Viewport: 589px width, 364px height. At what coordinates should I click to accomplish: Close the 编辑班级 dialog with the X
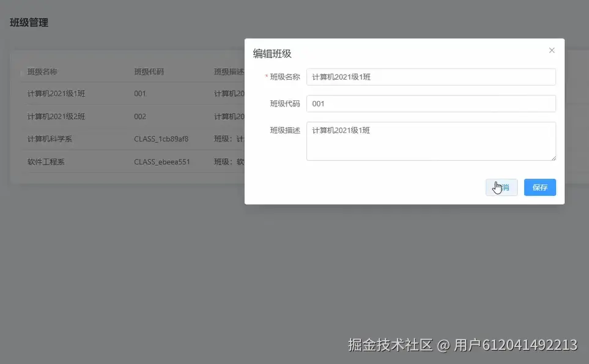click(551, 50)
